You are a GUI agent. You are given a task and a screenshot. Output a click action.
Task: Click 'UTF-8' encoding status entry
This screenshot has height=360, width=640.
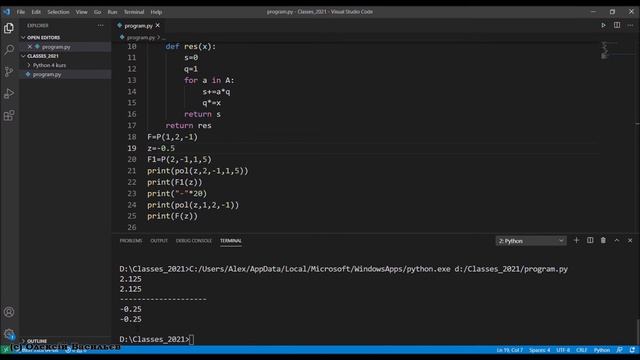(x=563, y=350)
